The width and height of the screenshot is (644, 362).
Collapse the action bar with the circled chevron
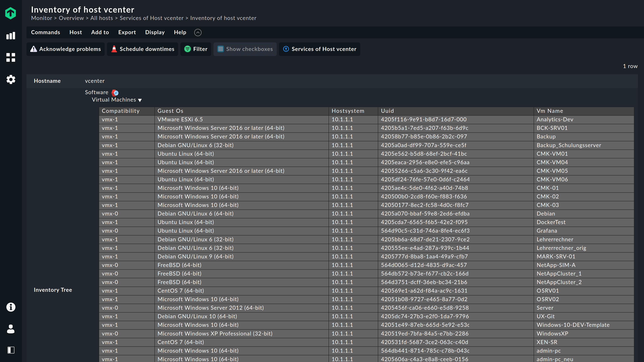pyautogui.click(x=198, y=33)
